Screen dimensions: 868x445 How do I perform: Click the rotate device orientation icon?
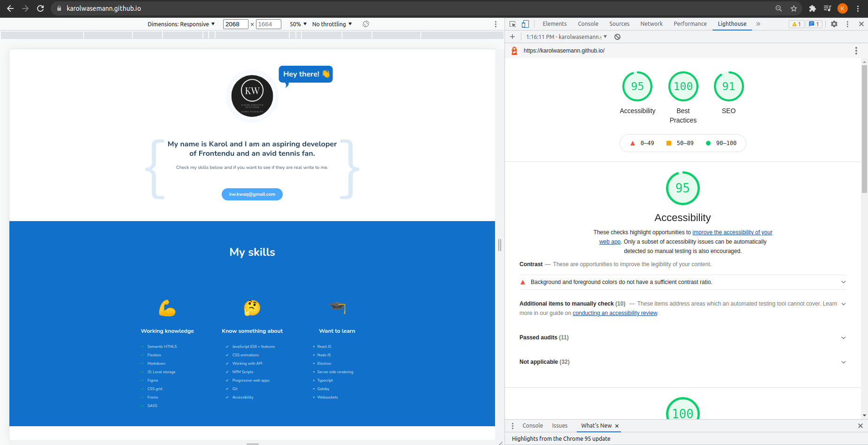(x=366, y=24)
